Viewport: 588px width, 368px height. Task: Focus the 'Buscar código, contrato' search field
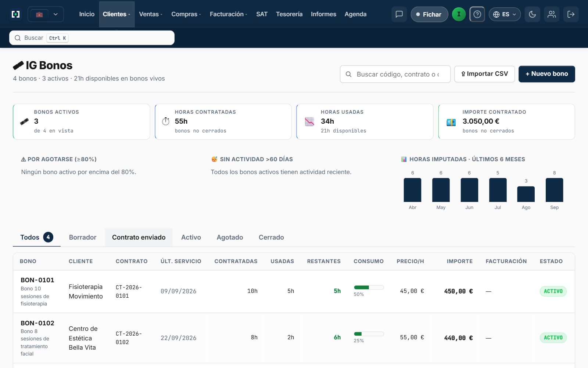click(x=395, y=74)
